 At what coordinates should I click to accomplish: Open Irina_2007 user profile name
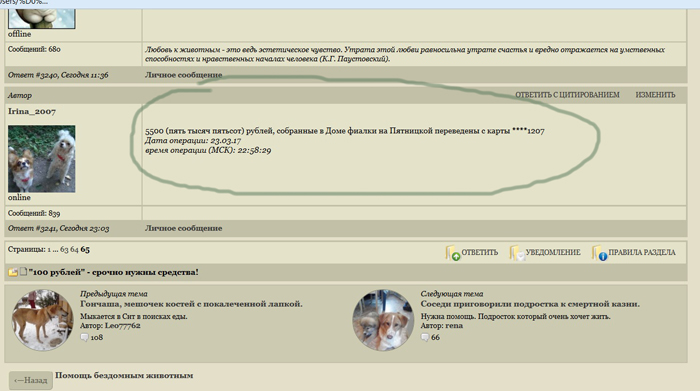coord(32,112)
